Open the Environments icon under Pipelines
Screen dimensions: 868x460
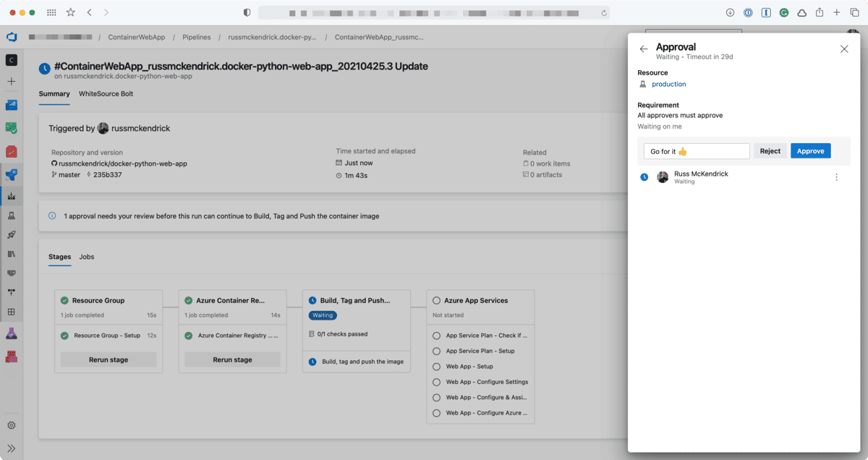[x=11, y=216]
